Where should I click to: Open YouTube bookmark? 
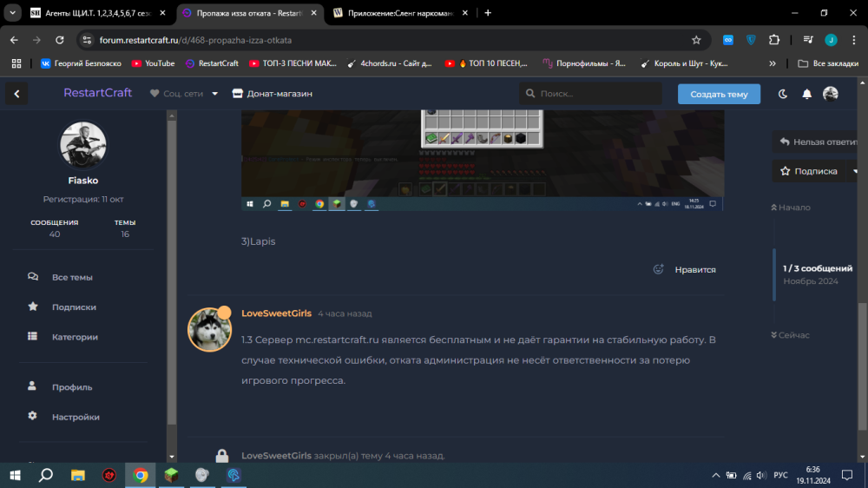coord(153,63)
